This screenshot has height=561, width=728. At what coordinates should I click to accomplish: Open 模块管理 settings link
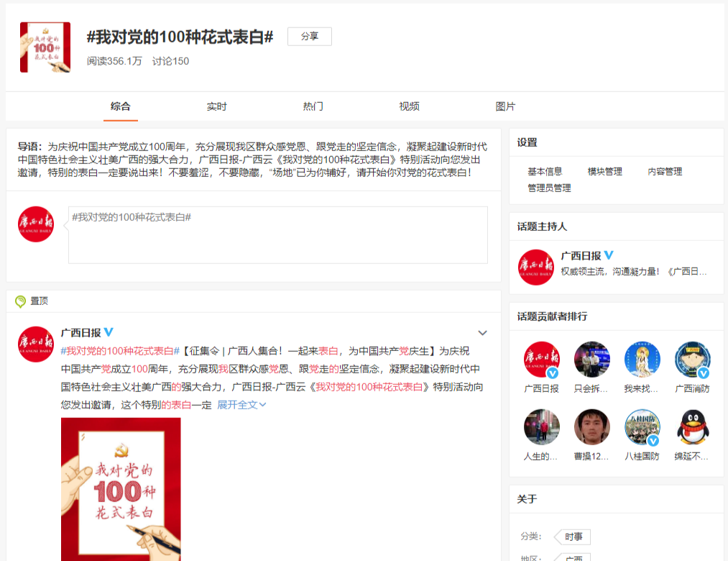pyautogui.click(x=605, y=171)
